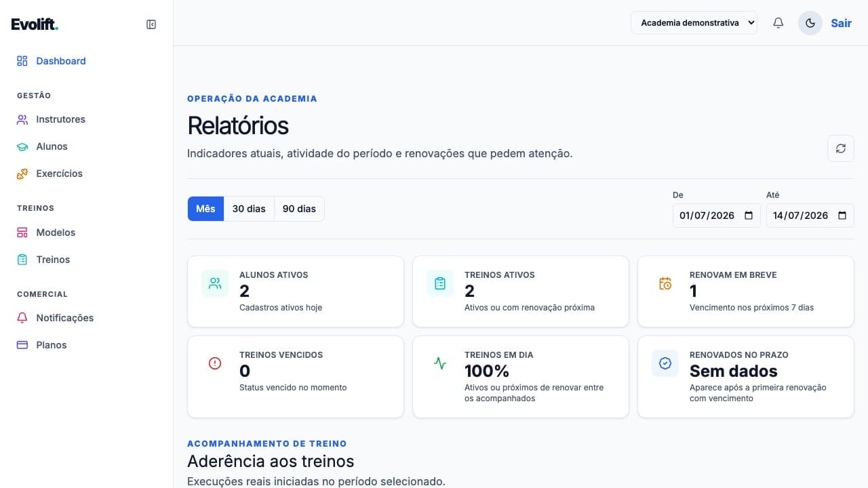
Task: Click the Treinos clipboard icon in sidebar
Action: (x=22, y=260)
